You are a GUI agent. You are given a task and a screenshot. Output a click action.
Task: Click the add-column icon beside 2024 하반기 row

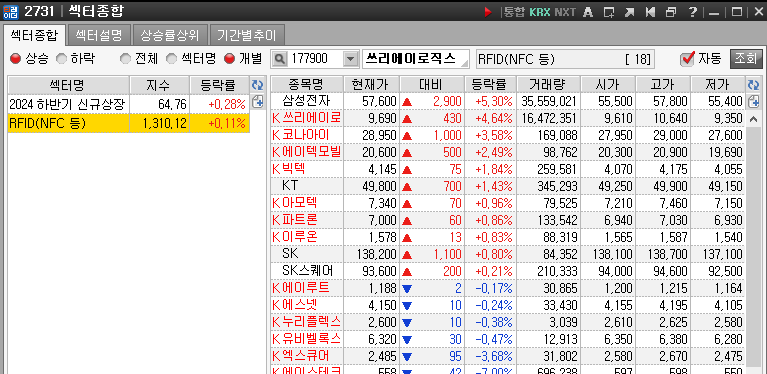(x=257, y=102)
